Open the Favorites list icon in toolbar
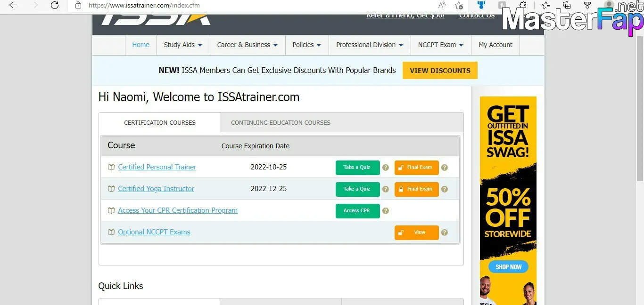This screenshot has height=305, width=644. tap(546, 5)
